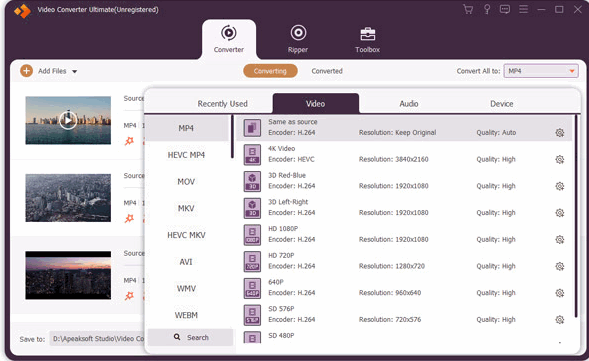Search for a format
Screen dimensions: 589x361
[x=190, y=337]
